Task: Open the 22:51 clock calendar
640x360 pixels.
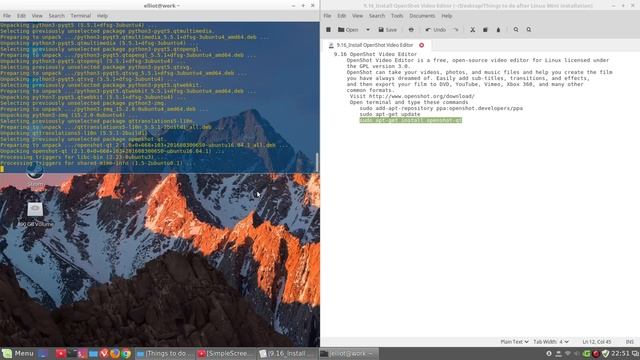Action: 620,353
